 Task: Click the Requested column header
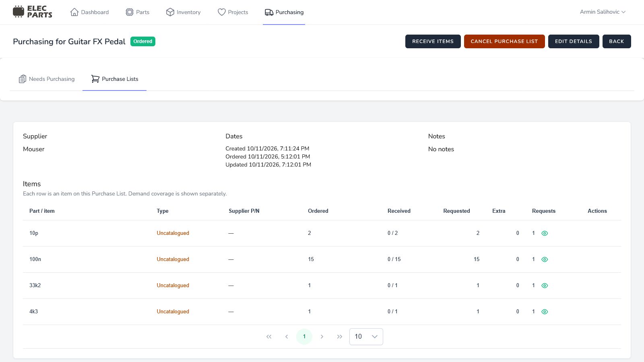pyautogui.click(x=456, y=211)
